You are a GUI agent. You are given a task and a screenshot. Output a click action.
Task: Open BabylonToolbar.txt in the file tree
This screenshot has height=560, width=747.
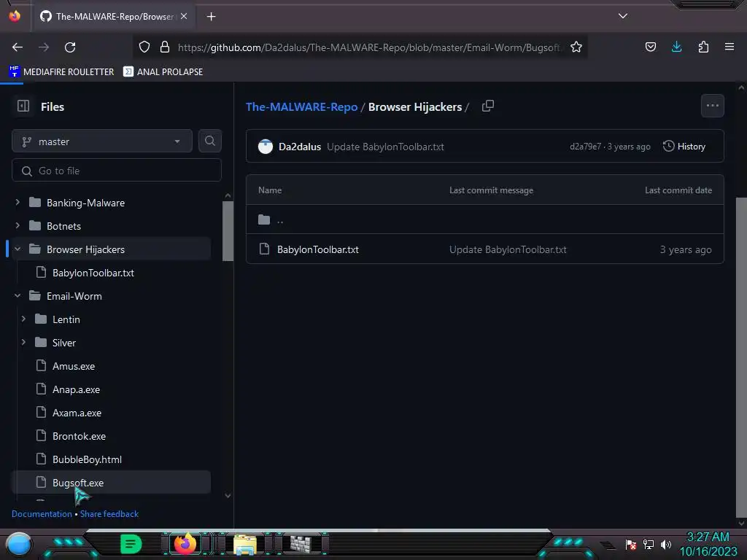pos(93,273)
